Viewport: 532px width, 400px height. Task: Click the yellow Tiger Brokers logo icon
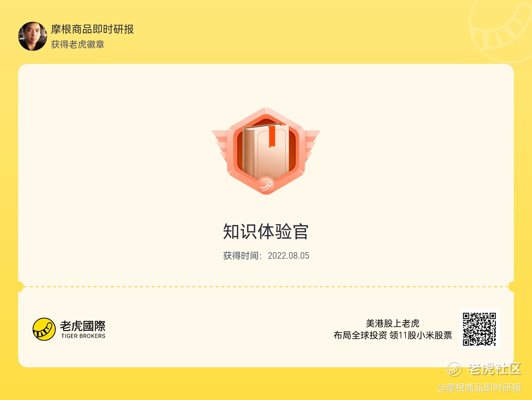(x=44, y=329)
